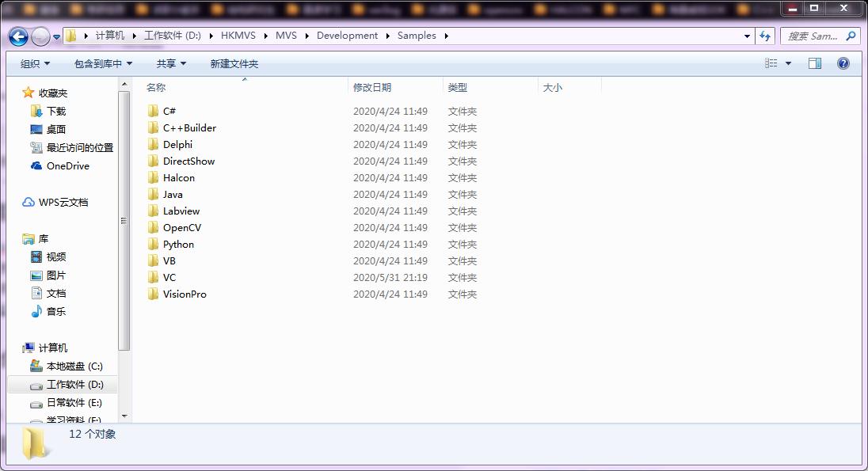This screenshot has width=868, height=471.
Task: Select the Development breadcrumb segment
Action: [347, 36]
